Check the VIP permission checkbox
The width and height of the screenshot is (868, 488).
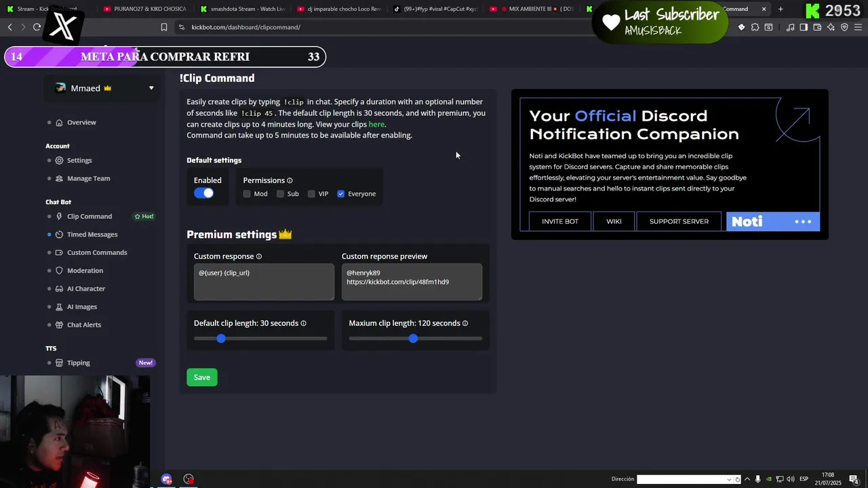[311, 194]
